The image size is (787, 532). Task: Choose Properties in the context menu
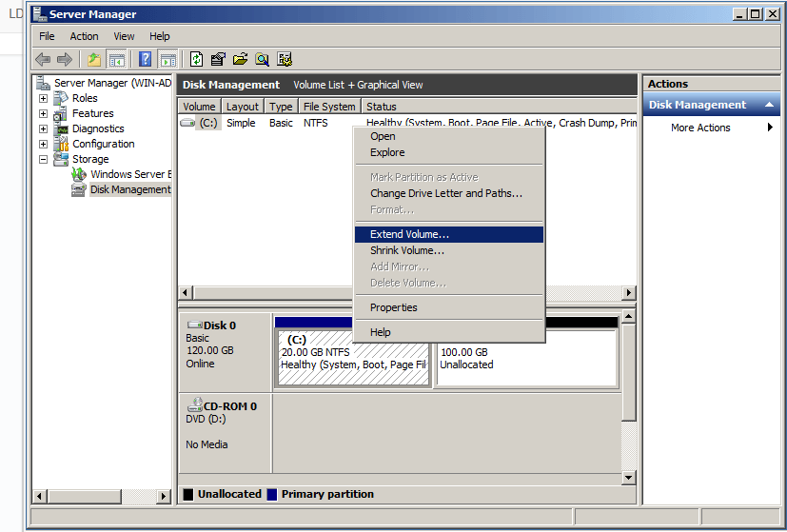[449, 307]
